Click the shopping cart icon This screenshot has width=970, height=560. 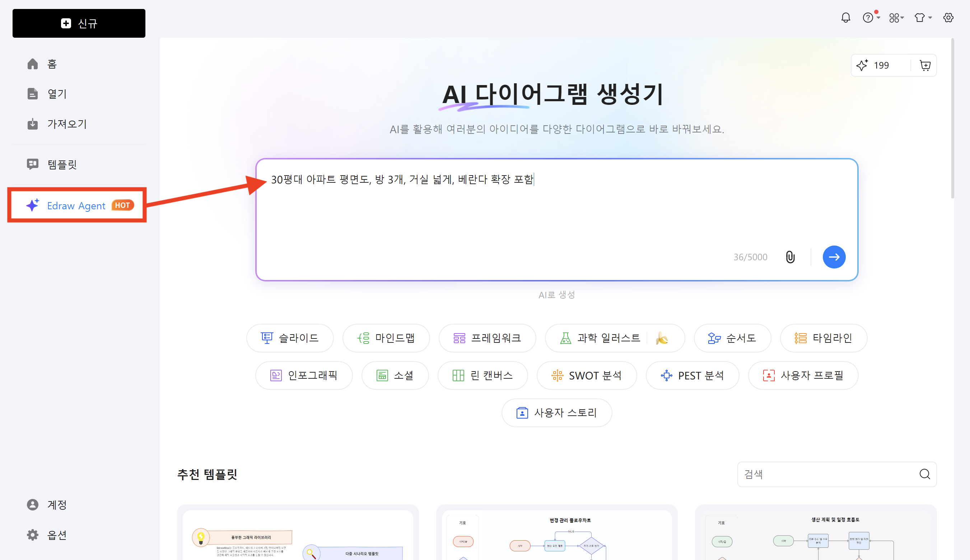[x=925, y=65]
